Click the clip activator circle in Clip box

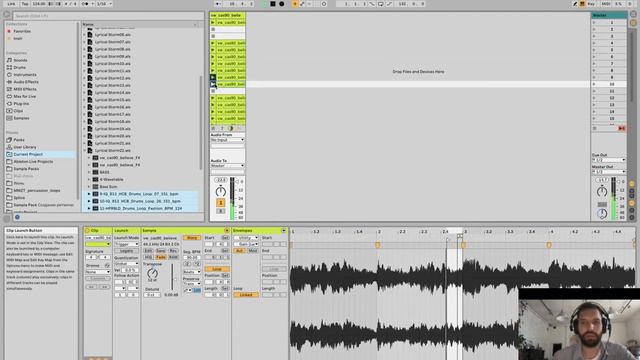tap(87, 231)
